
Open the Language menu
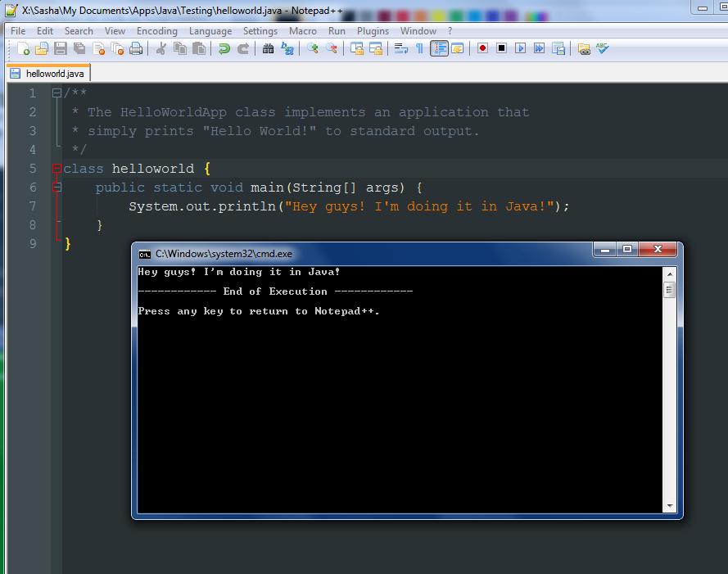[210, 31]
